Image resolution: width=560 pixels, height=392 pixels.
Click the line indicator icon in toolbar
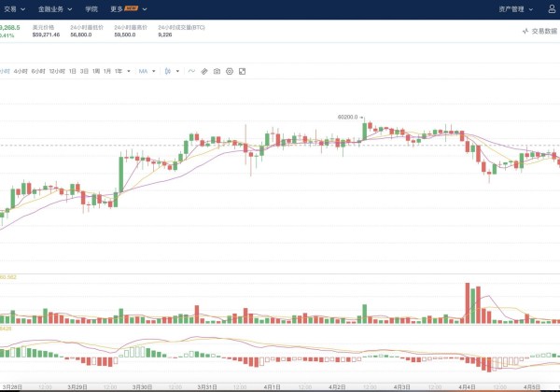(191, 71)
